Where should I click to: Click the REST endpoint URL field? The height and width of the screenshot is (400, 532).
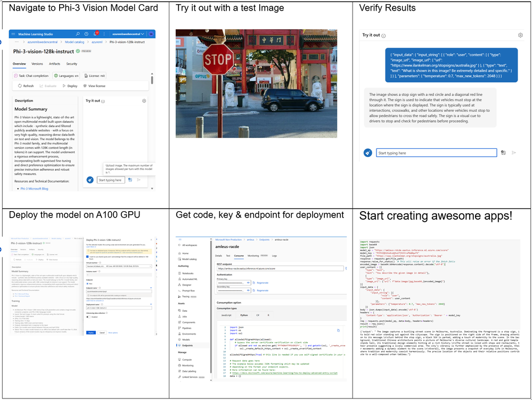pyautogui.click(x=280, y=268)
